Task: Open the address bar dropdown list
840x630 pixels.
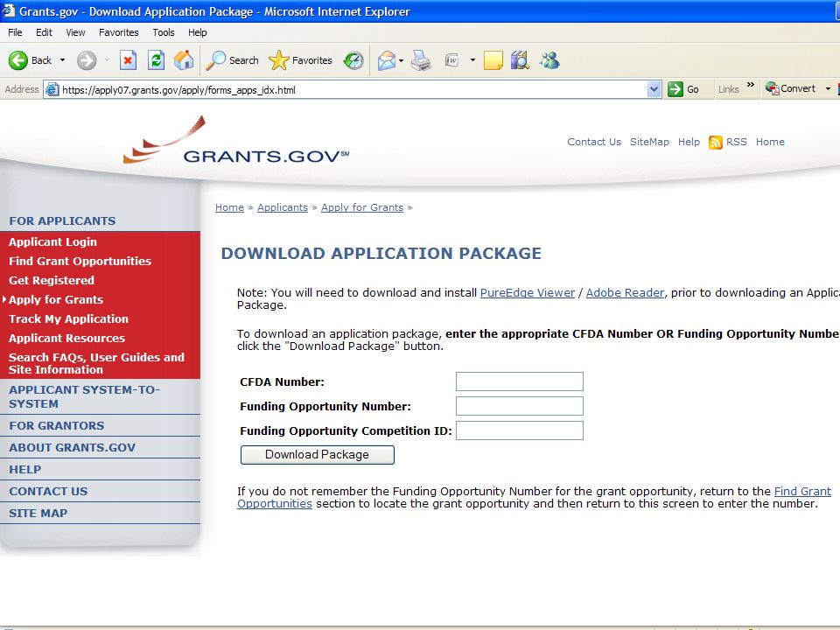Action: 654,89
